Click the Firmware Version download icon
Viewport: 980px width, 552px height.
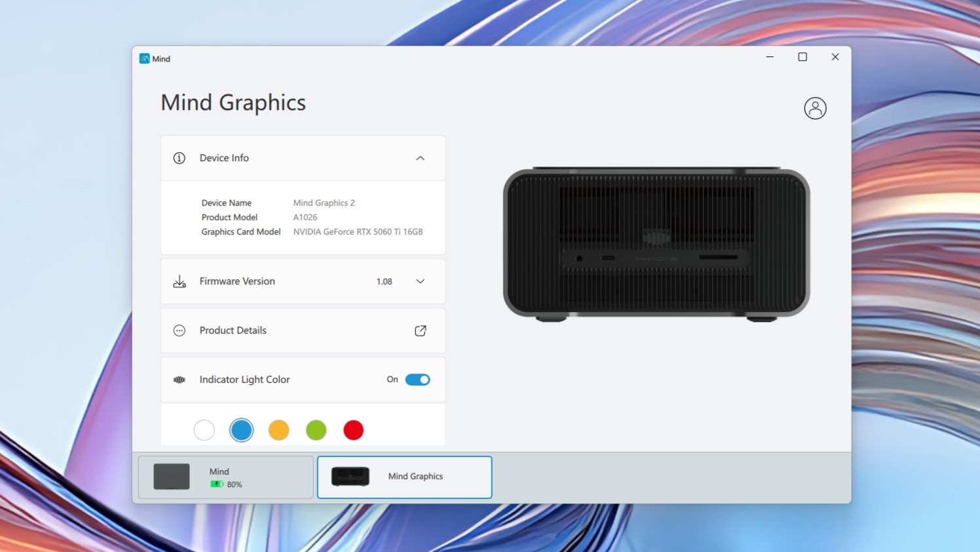tap(179, 281)
